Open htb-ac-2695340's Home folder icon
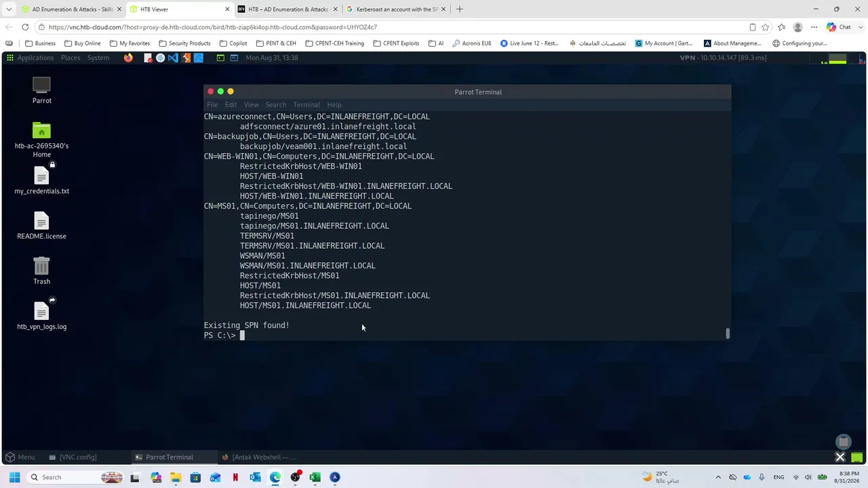This screenshot has height=488, width=868. [x=41, y=140]
